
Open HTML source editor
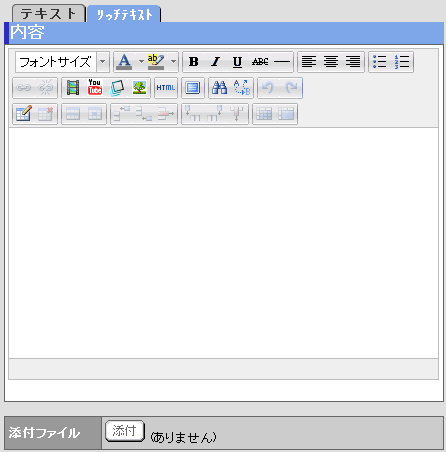pyautogui.click(x=166, y=88)
